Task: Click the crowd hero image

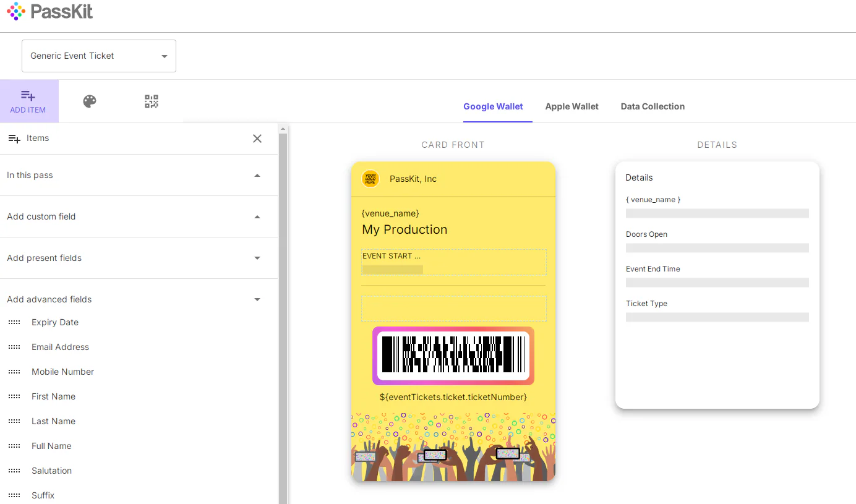Action: pyautogui.click(x=453, y=447)
